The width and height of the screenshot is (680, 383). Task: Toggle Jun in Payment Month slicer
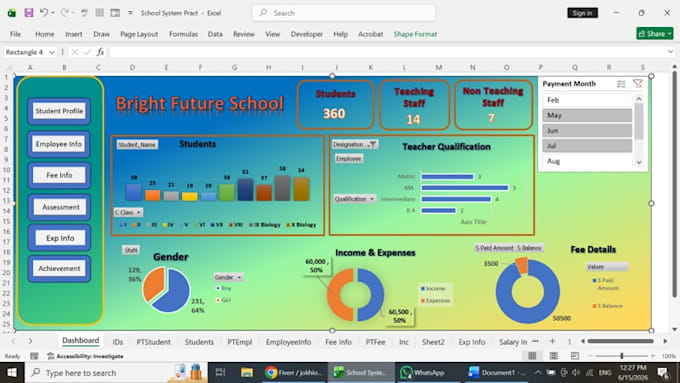click(587, 131)
